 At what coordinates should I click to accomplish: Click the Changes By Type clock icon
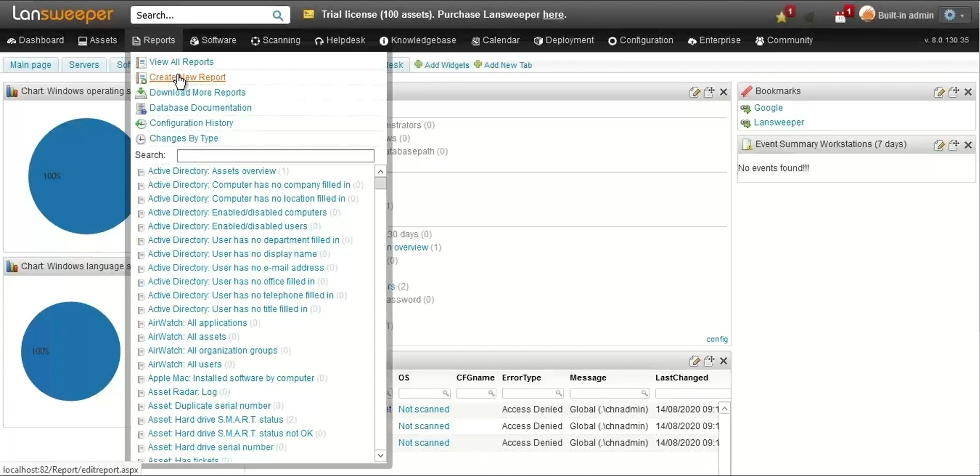click(140, 139)
